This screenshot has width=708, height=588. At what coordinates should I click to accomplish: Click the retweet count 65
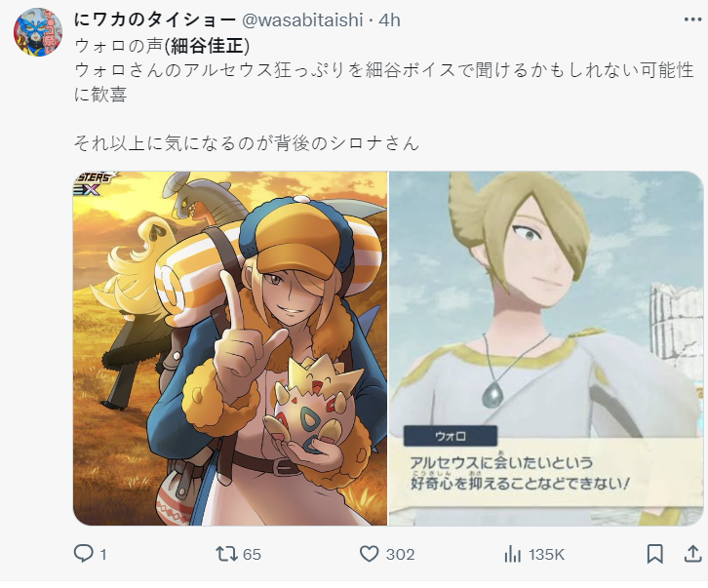point(252,554)
